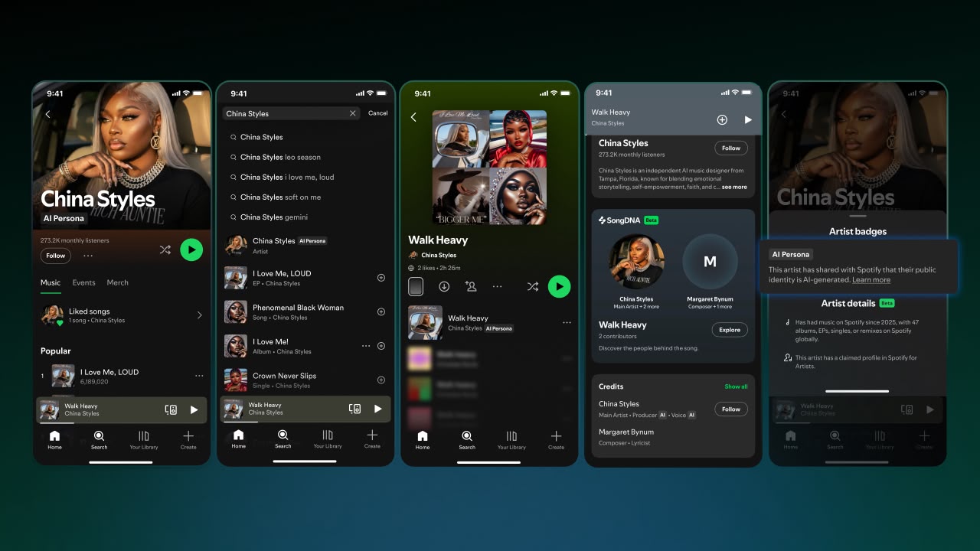Image resolution: width=980 pixels, height=551 pixels.
Task: Follow China Styles under 273.2K monthly listeners on artist page
Action: (56, 256)
